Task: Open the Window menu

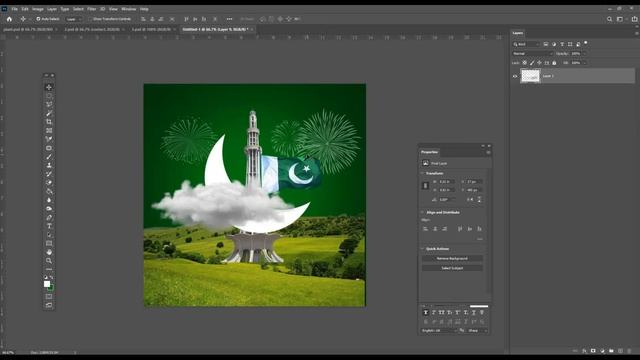Action: coord(129,9)
